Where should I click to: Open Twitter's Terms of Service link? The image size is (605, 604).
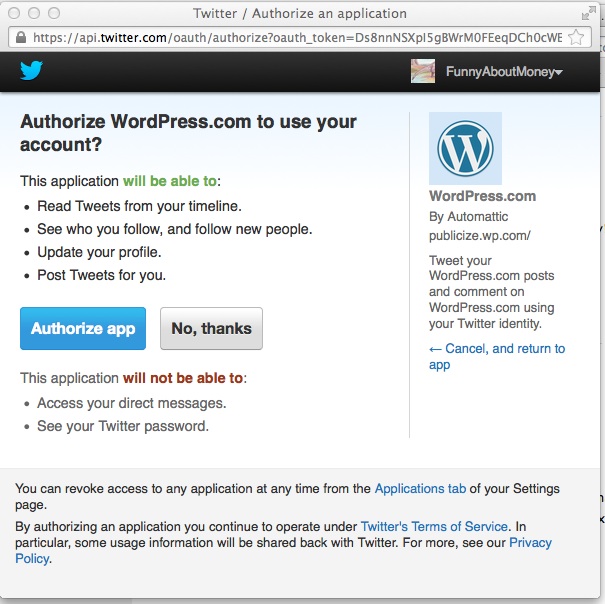tap(434, 526)
